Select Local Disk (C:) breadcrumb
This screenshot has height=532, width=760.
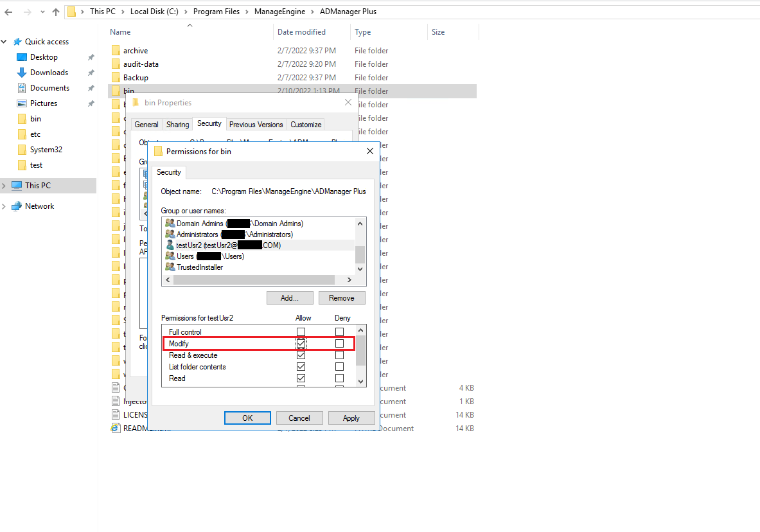click(154, 12)
